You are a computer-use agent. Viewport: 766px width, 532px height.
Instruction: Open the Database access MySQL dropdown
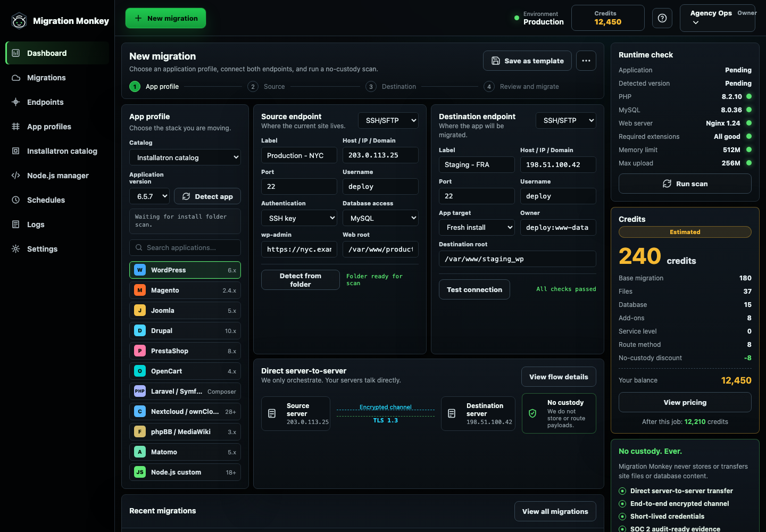(380, 218)
